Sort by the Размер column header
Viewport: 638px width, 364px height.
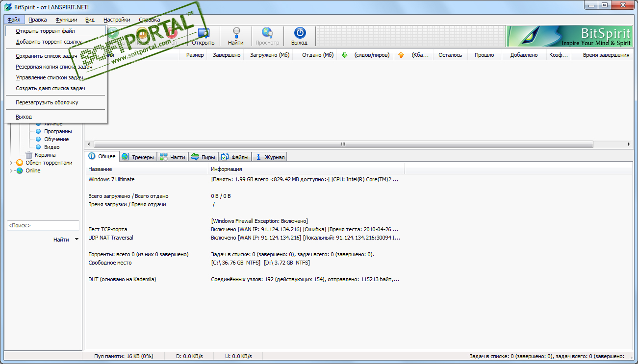tap(195, 55)
